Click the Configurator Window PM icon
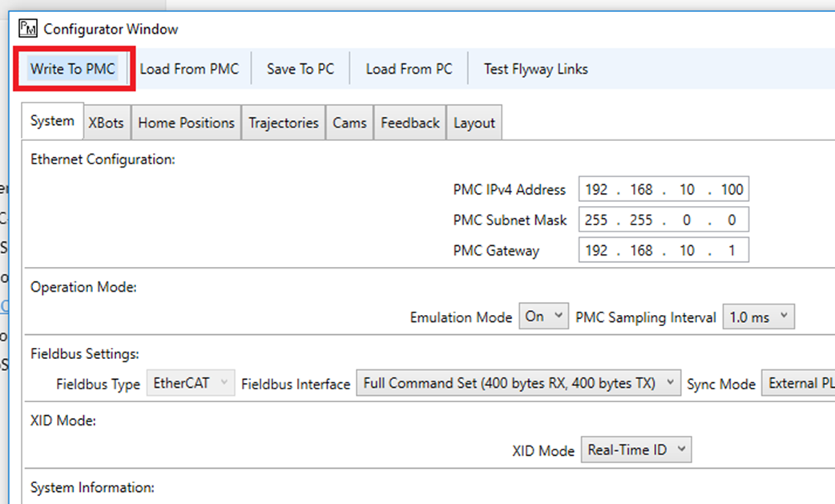This screenshot has width=835, height=504. pos(28,30)
